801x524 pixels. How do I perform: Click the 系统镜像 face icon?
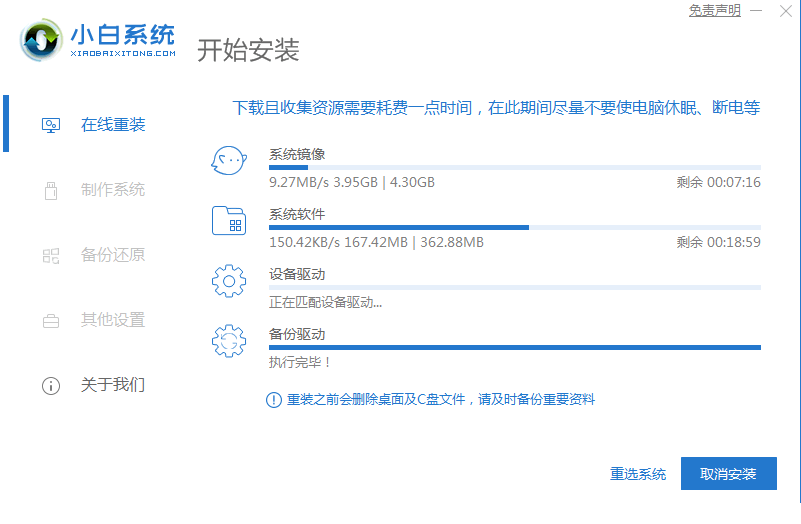(x=228, y=161)
